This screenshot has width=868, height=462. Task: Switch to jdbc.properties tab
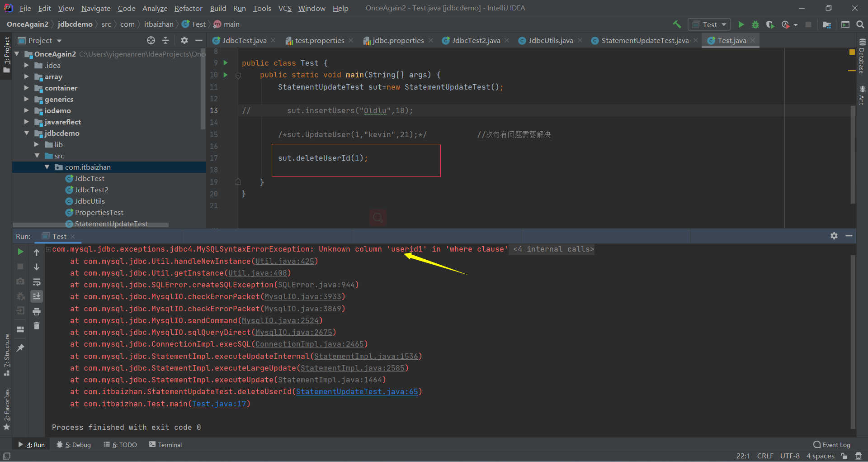pyautogui.click(x=398, y=40)
